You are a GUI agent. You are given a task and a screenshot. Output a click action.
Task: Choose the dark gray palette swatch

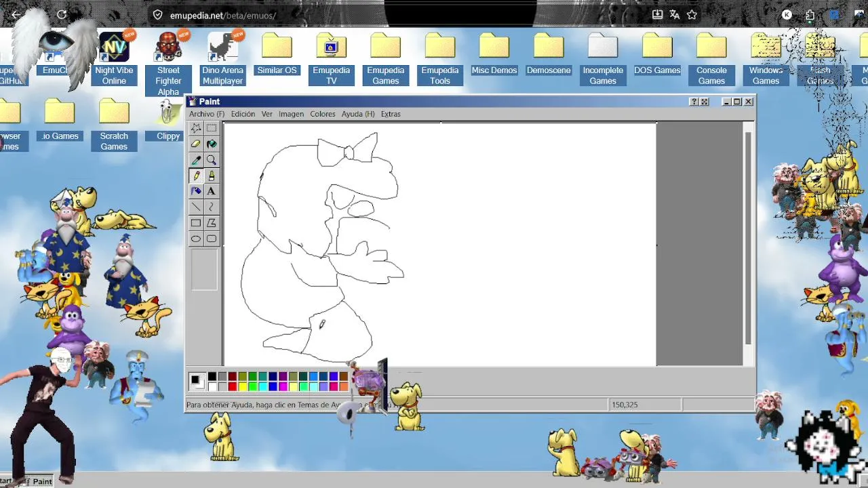(x=222, y=376)
